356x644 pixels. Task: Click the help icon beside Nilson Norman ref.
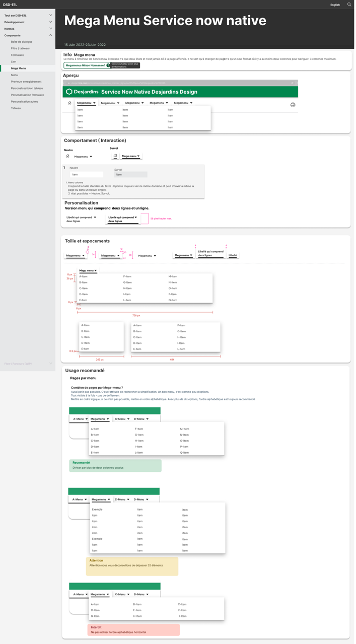tap(108, 65)
